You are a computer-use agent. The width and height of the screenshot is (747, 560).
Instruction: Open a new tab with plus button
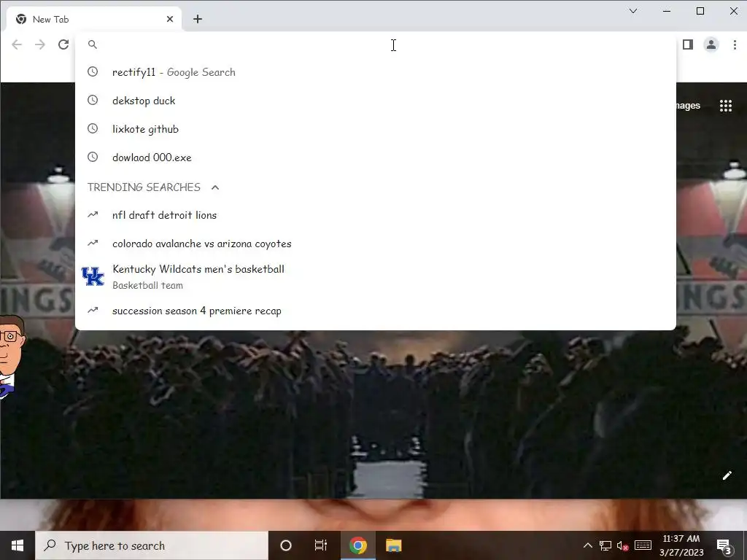pos(198,19)
